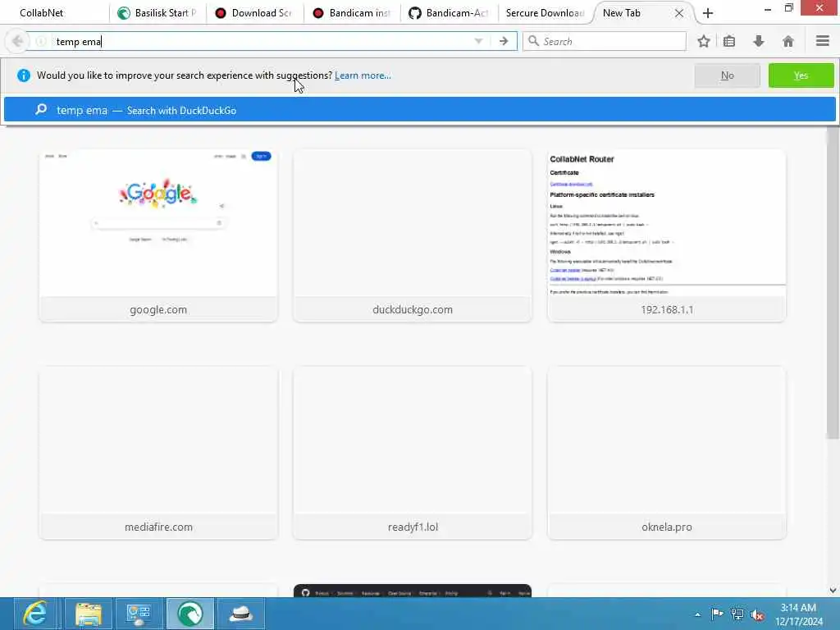Click the Basilisk browser taskbar icon
840x630 pixels.
189,614
